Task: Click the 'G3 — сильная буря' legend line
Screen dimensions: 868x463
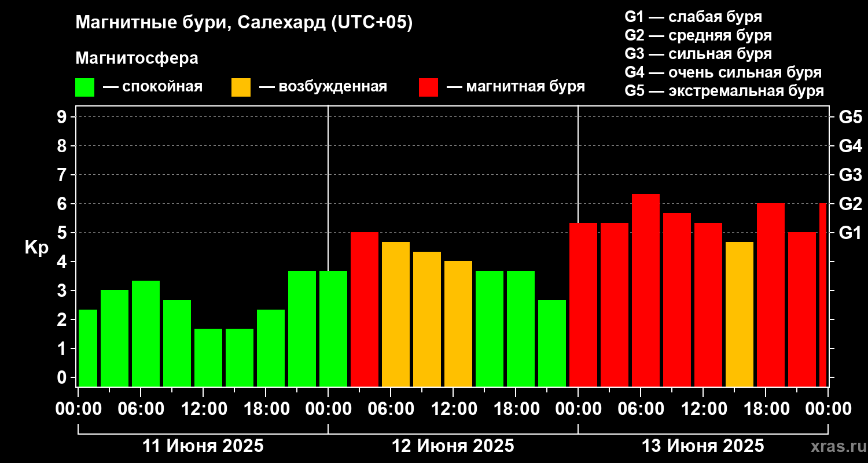Action: 698,54
